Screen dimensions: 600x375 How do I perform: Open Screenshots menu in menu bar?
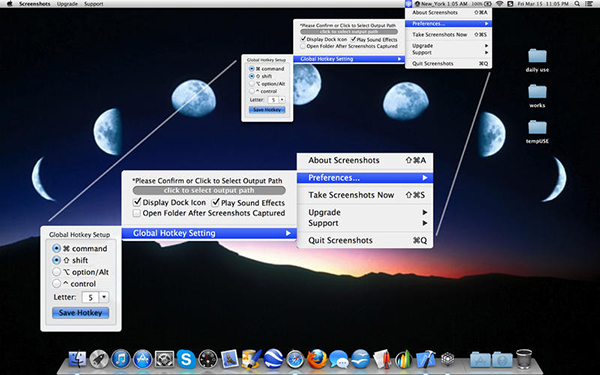[x=35, y=4]
